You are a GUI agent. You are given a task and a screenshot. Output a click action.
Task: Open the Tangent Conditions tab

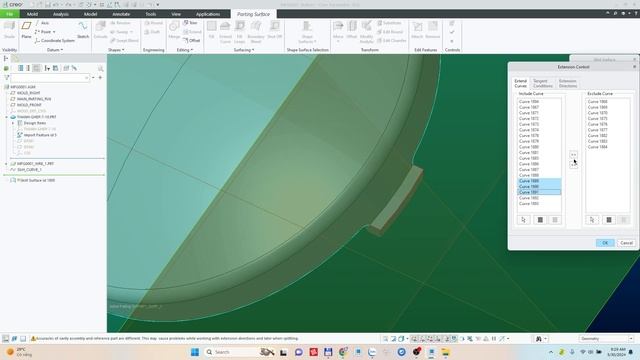pyautogui.click(x=542, y=83)
